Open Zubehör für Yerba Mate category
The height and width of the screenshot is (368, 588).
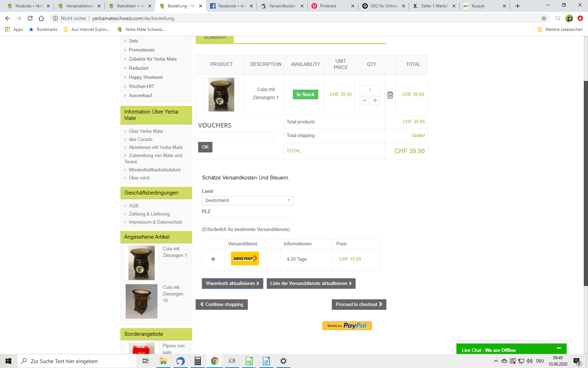(153, 59)
